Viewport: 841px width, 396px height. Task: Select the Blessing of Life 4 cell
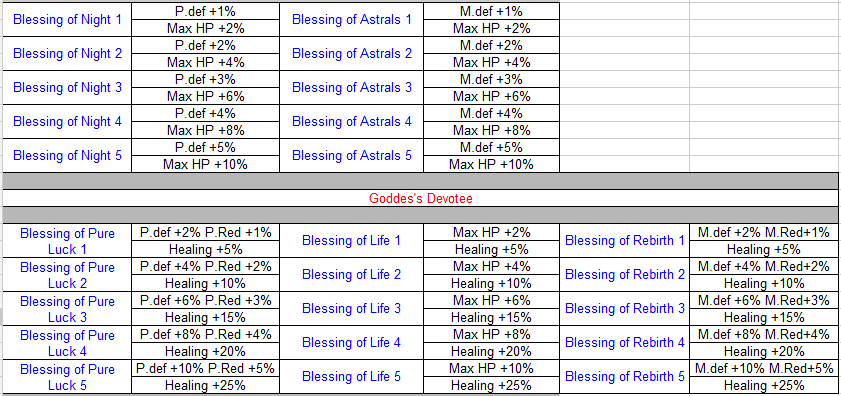tap(351, 343)
